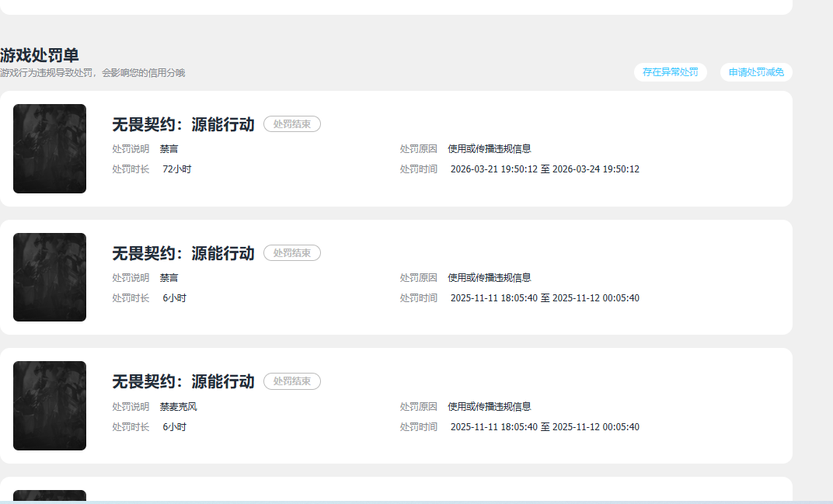The image size is (833, 504).
Task: Click the 存在异常处罚 button
Action: click(x=670, y=72)
